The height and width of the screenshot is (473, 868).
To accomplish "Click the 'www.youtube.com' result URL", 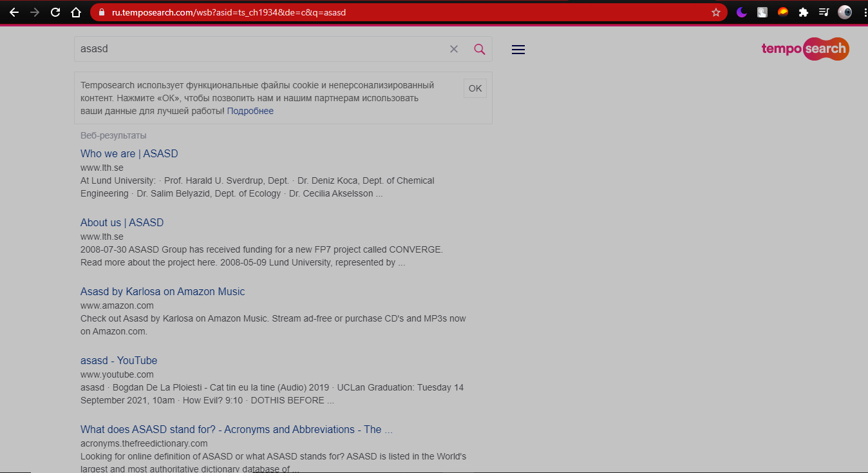I will point(117,374).
